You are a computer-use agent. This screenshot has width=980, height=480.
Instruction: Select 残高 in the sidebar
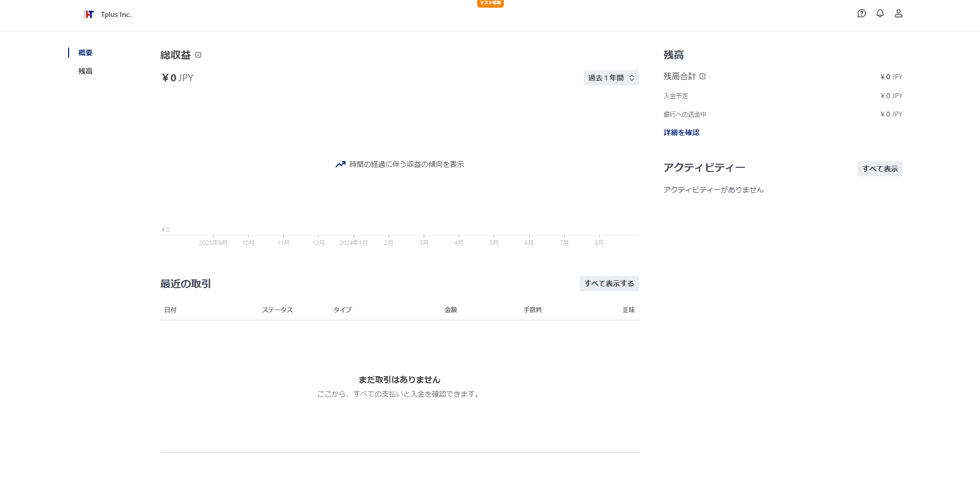86,71
